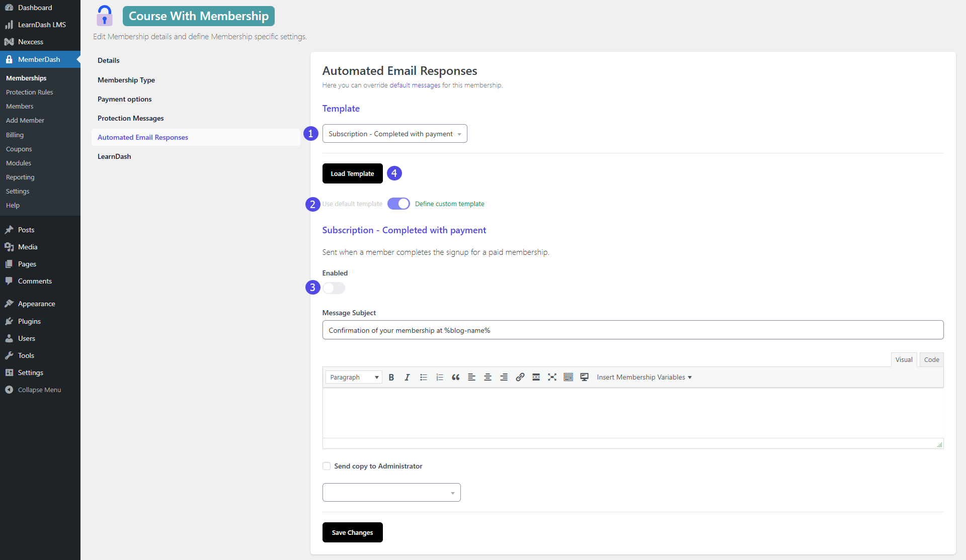Insert a blockquote

(x=456, y=377)
